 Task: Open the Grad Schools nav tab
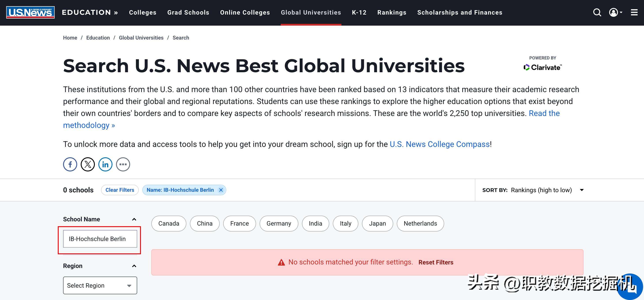coord(188,13)
